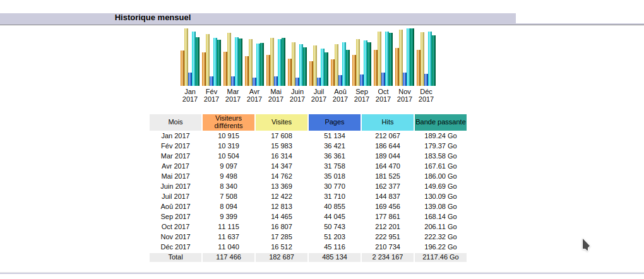Click bandwidth value 189.24 Go
Screen dimensions: 644x279
tap(441, 136)
